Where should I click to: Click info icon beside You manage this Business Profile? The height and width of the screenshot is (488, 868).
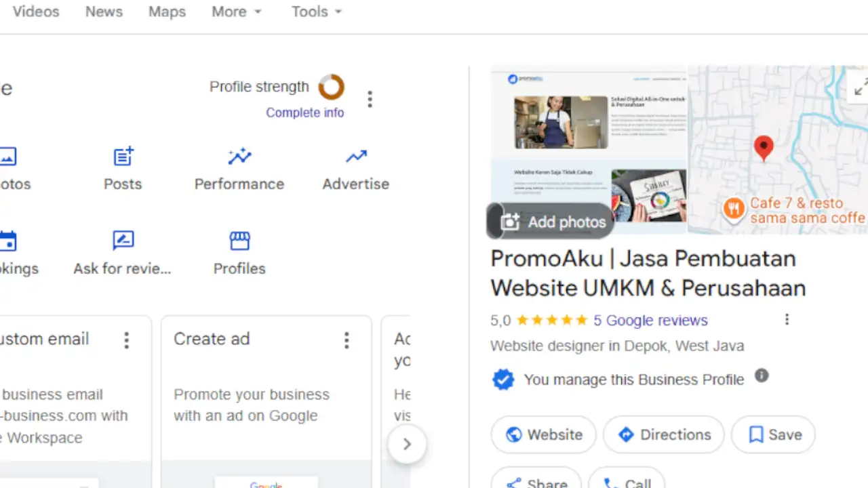click(x=762, y=375)
